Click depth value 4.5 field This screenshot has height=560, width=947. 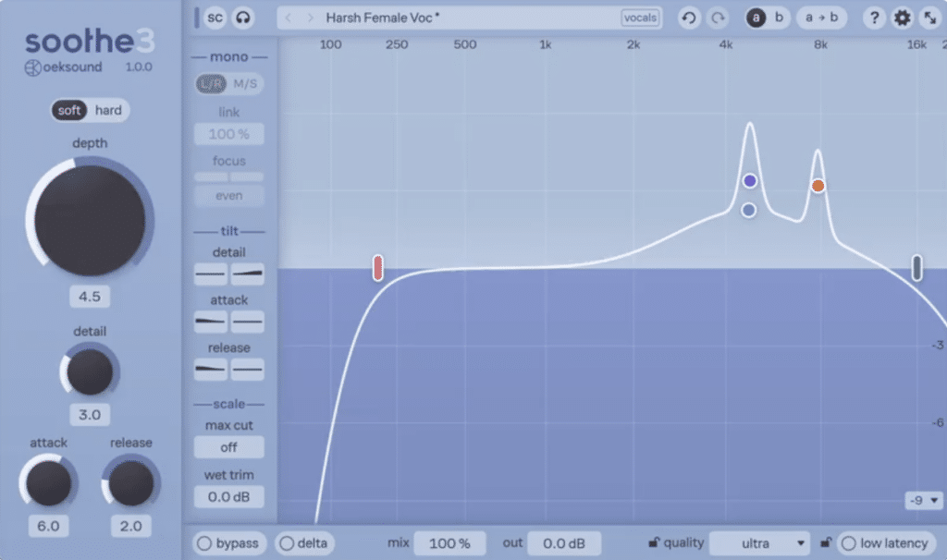[x=90, y=297]
